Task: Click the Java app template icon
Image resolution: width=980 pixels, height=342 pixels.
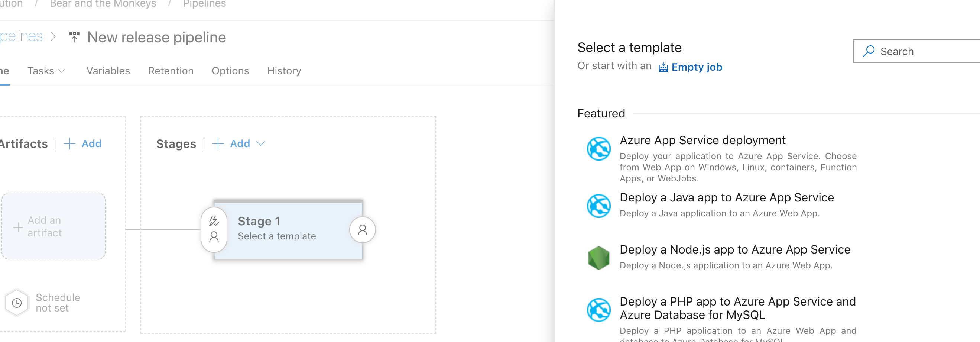Action: pyautogui.click(x=598, y=206)
